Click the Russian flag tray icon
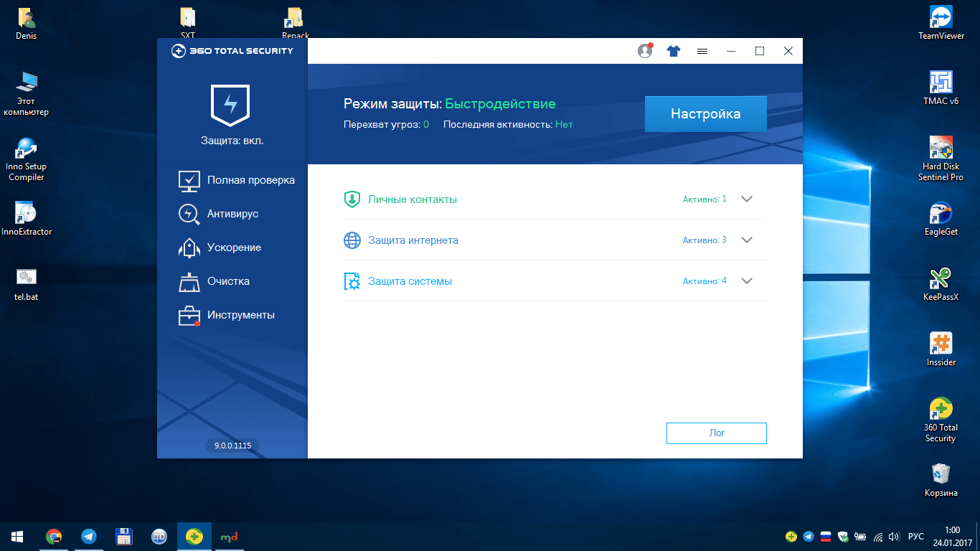Image resolution: width=980 pixels, height=551 pixels. pyautogui.click(x=825, y=536)
